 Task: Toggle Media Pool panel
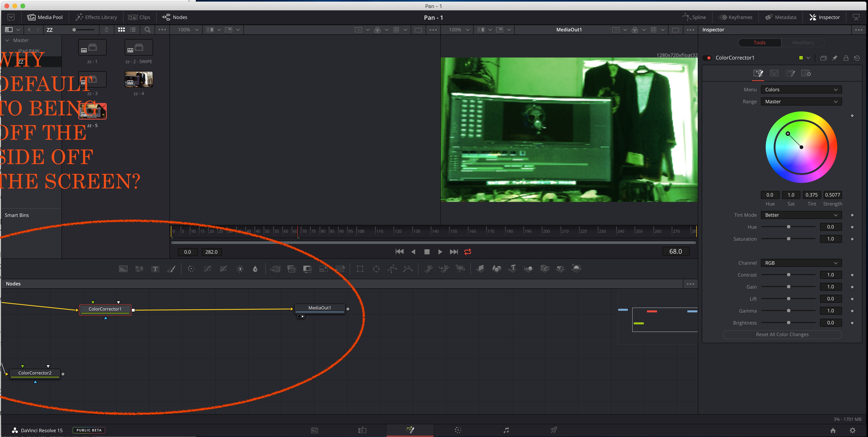pyautogui.click(x=45, y=17)
